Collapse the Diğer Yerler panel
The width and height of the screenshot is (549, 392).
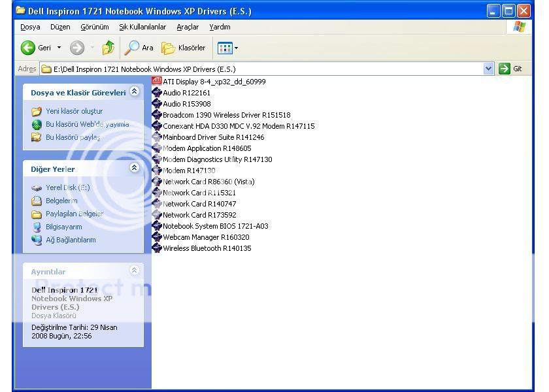point(135,168)
